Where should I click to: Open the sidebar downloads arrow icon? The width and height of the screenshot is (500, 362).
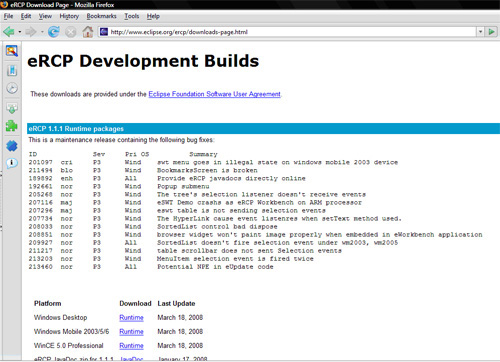click(12, 108)
